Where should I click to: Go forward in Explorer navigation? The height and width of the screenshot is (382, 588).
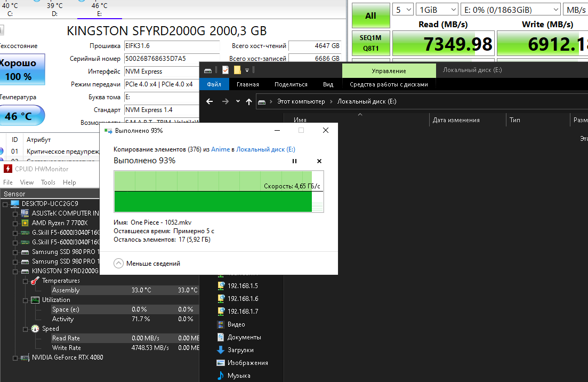tap(225, 101)
